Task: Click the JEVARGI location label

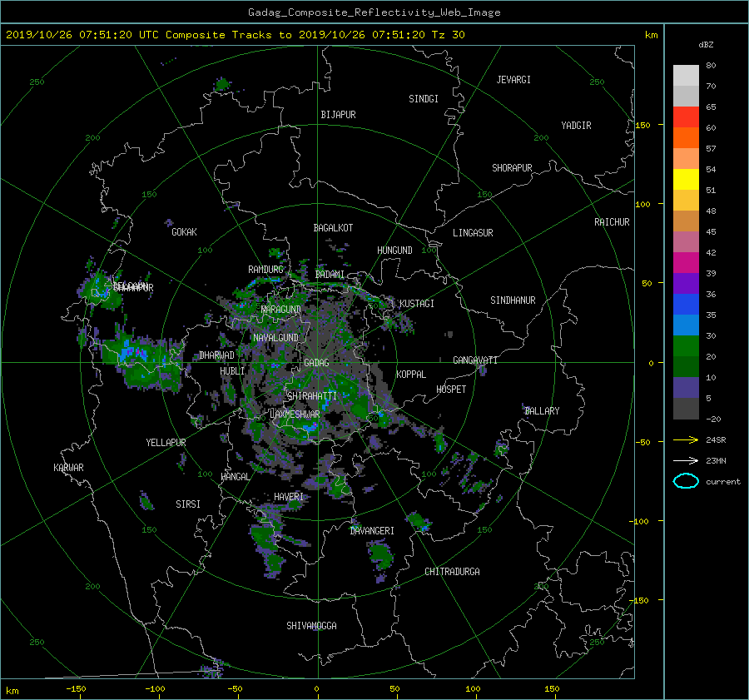Action: [x=513, y=80]
